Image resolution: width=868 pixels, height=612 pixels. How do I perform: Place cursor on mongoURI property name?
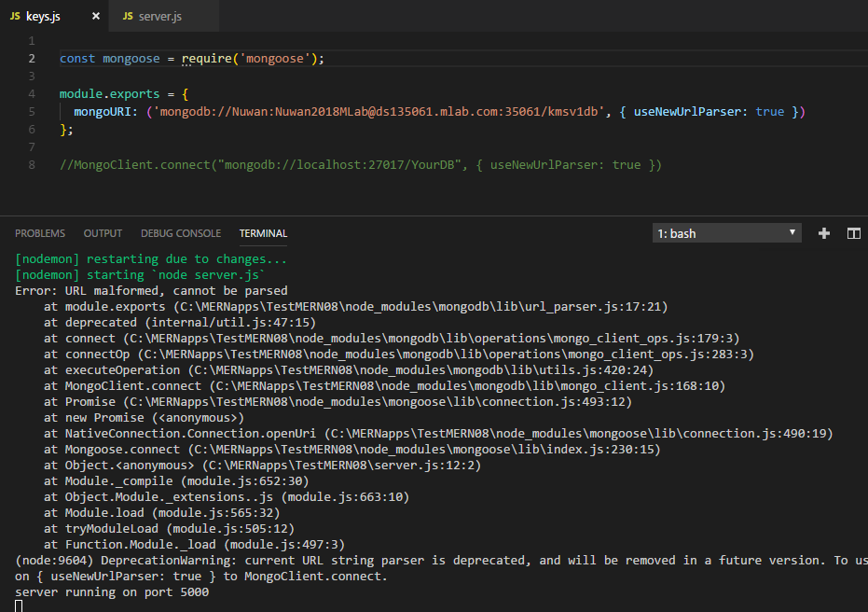coord(103,112)
